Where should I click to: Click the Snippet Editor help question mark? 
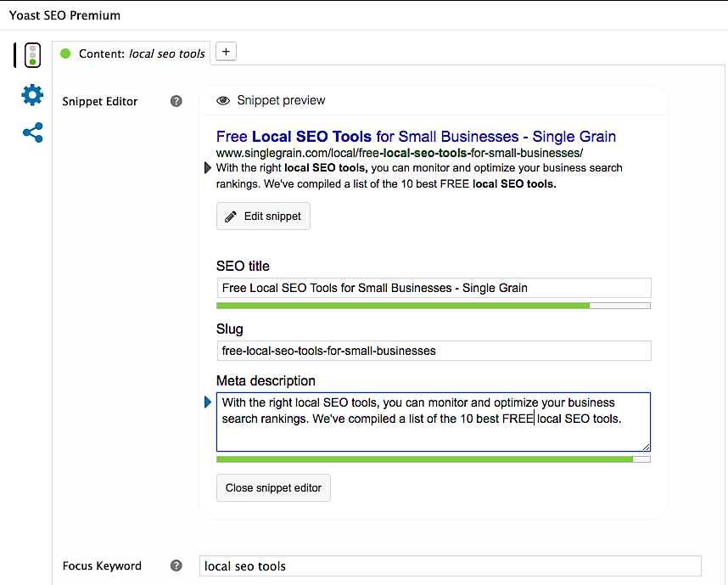[176, 101]
